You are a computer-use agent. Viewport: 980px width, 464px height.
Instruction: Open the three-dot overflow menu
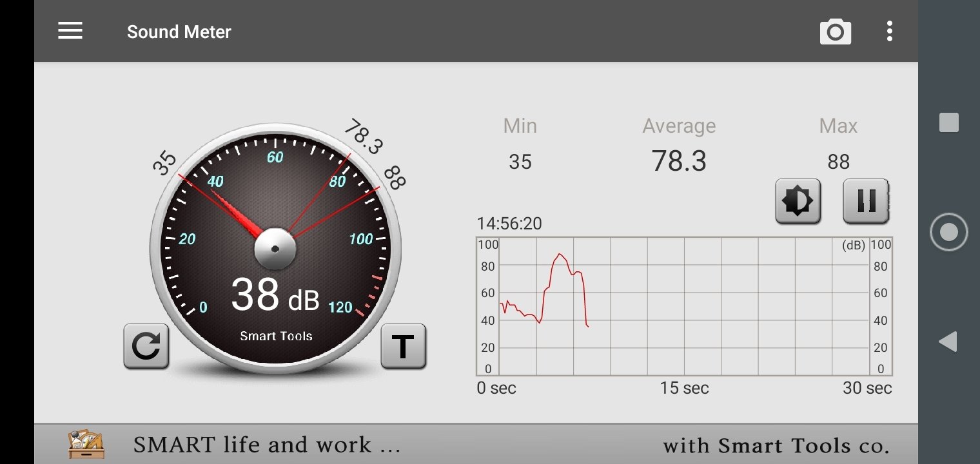tap(889, 31)
